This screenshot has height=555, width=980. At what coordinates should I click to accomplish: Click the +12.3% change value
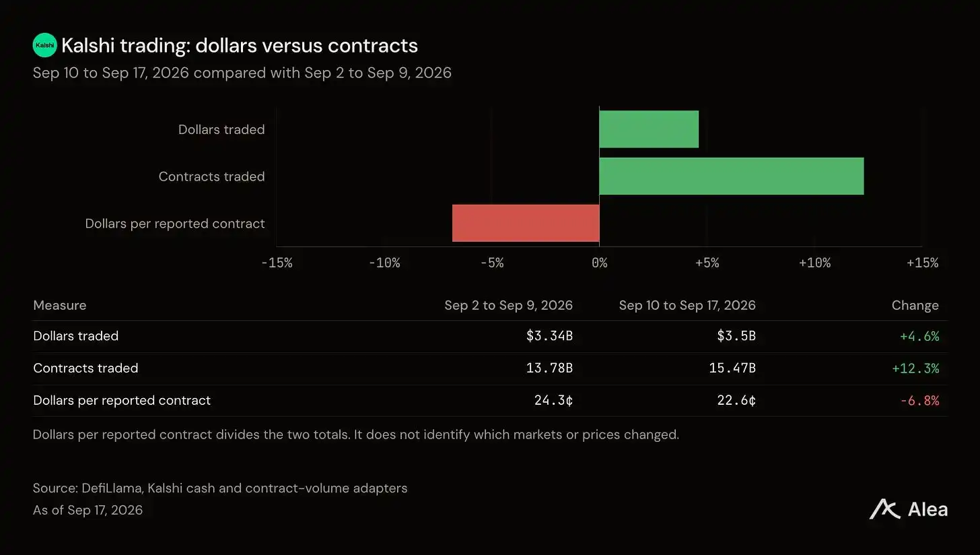pyautogui.click(x=915, y=368)
